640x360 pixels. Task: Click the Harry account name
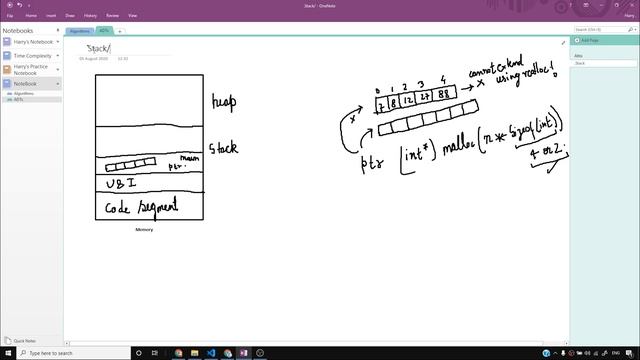pyautogui.click(x=629, y=16)
